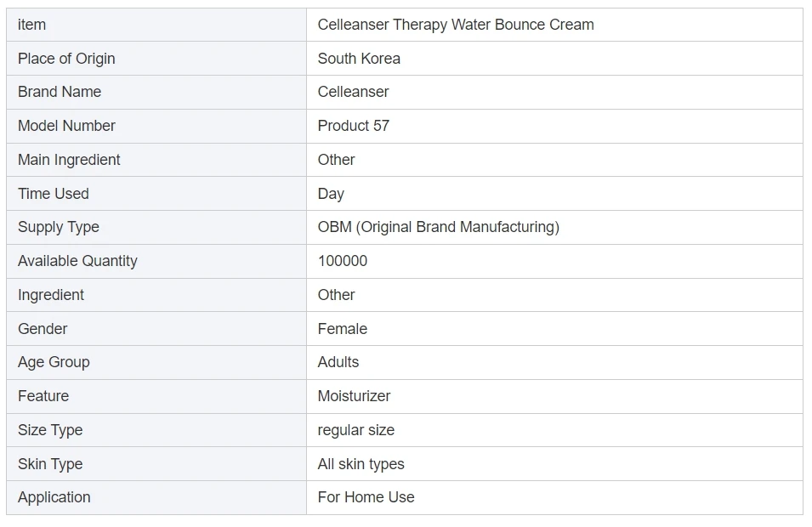
Task: Click the 'Brand Name' label cell
Action: 60,92
